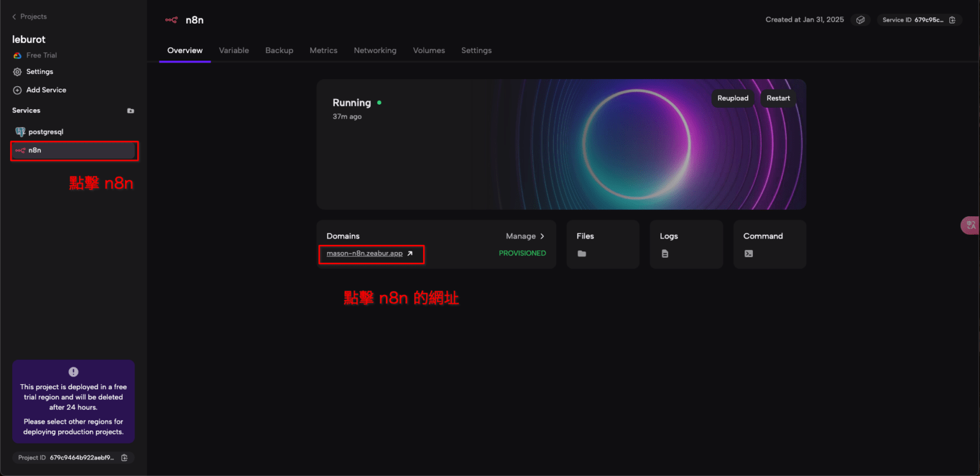The width and height of the screenshot is (980, 476).
Task: Click the Google Cloud Free Trial icon
Action: (18, 56)
